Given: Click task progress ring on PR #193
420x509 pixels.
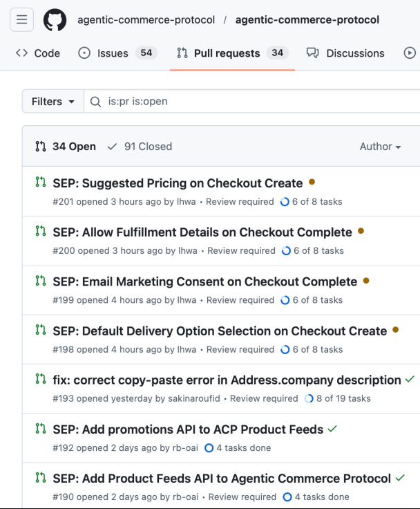Looking at the screenshot, I should point(309,398).
